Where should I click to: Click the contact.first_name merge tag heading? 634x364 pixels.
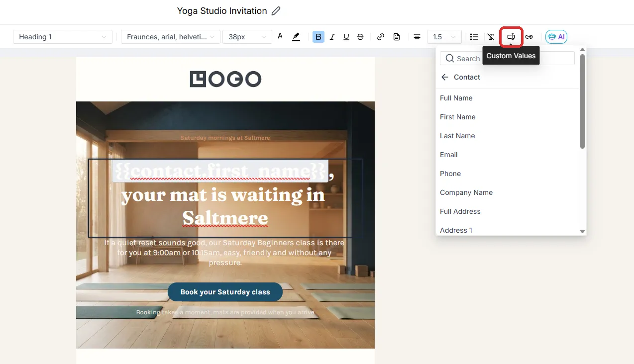point(220,172)
